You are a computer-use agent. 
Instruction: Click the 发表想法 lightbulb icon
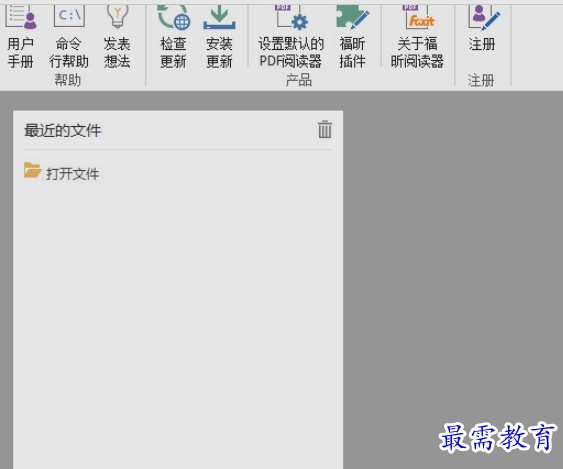point(117,17)
